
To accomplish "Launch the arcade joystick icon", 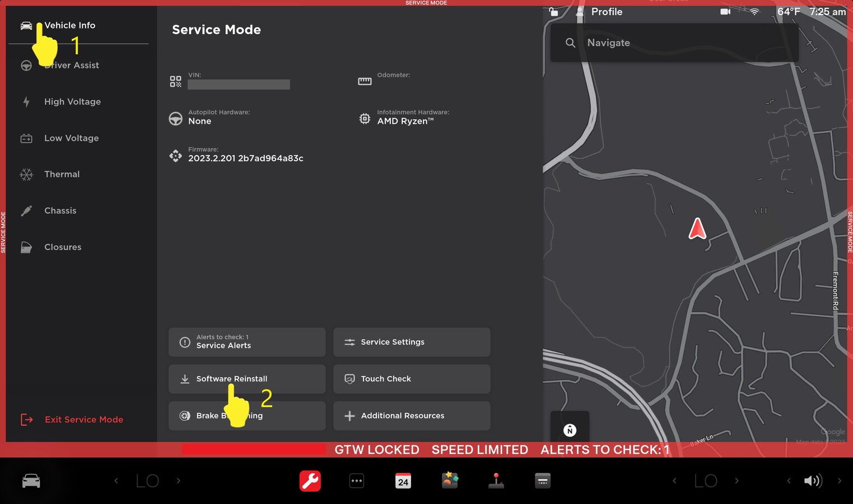I will [x=496, y=481].
